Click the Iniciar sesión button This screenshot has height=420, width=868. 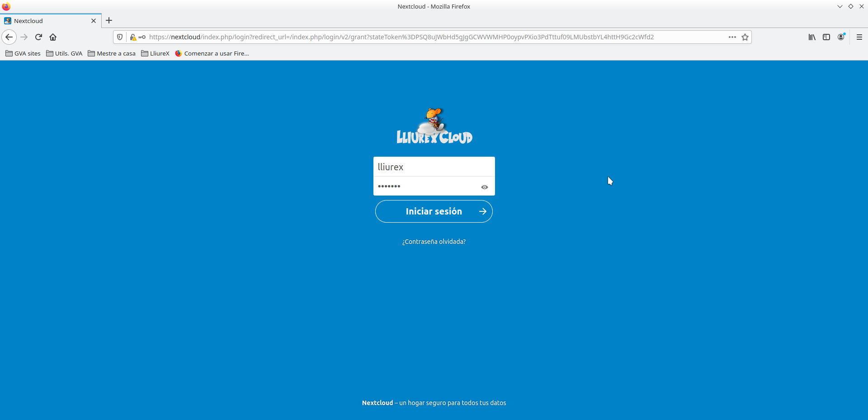434,211
